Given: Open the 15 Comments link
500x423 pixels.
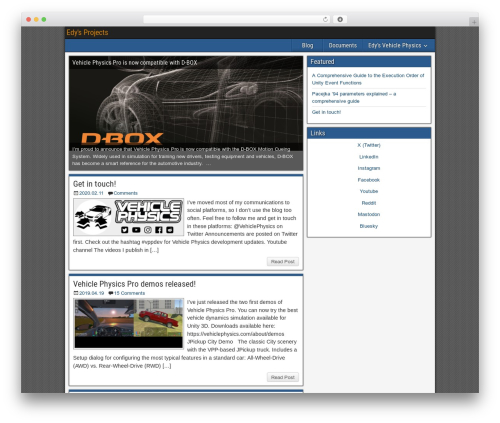Looking at the screenshot, I should pyautogui.click(x=129, y=293).
